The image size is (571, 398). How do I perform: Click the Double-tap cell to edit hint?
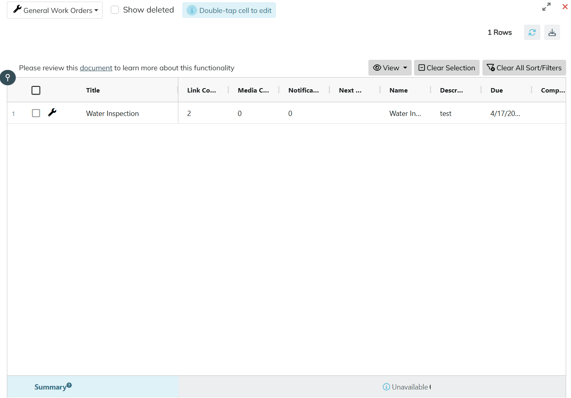pyautogui.click(x=229, y=10)
